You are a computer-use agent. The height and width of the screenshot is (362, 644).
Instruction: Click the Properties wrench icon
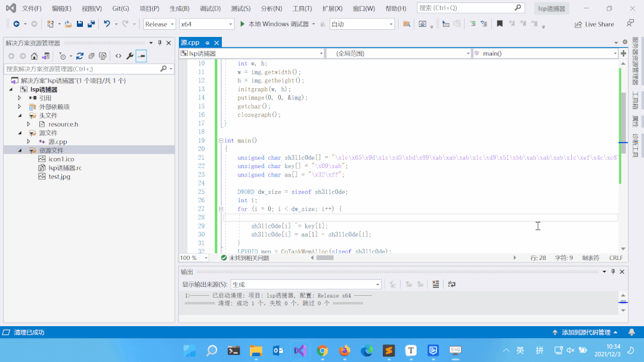[x=129, y=56]
